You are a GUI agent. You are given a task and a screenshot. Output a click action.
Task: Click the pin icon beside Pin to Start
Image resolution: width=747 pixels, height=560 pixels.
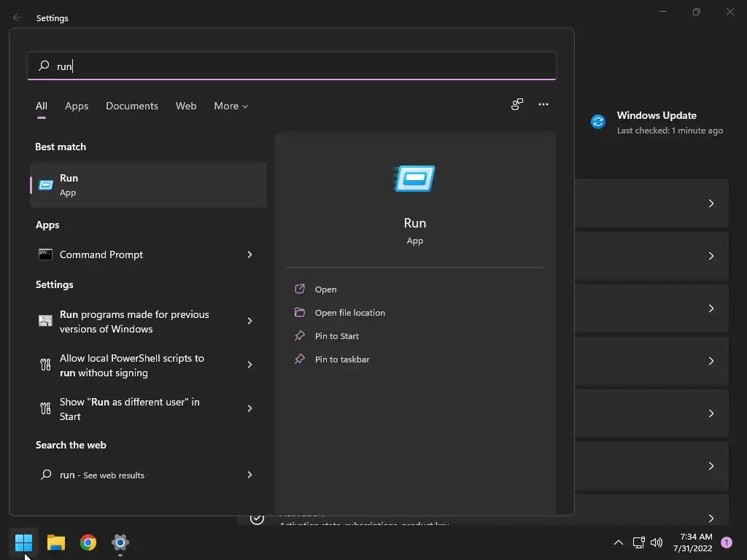coord(300,335)
